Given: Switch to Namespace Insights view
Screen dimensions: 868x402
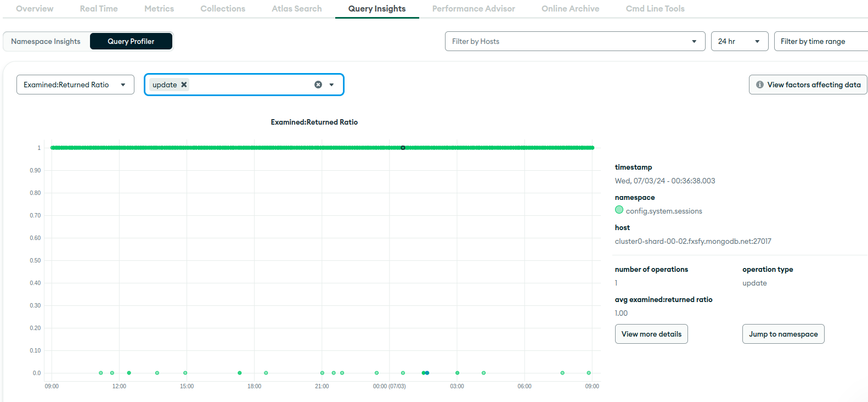Looking at the screenshot, I should (x=46, y=41).
